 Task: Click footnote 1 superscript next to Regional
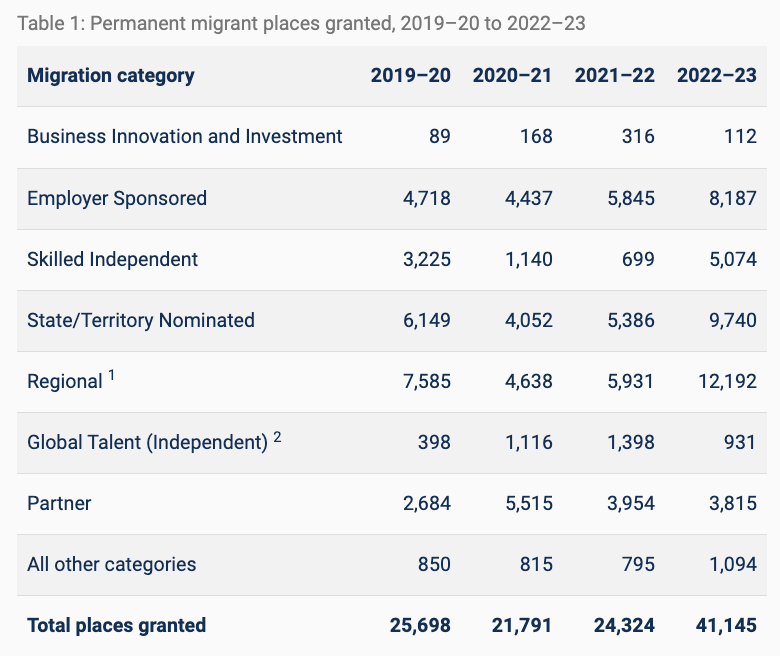coord(113,376)
